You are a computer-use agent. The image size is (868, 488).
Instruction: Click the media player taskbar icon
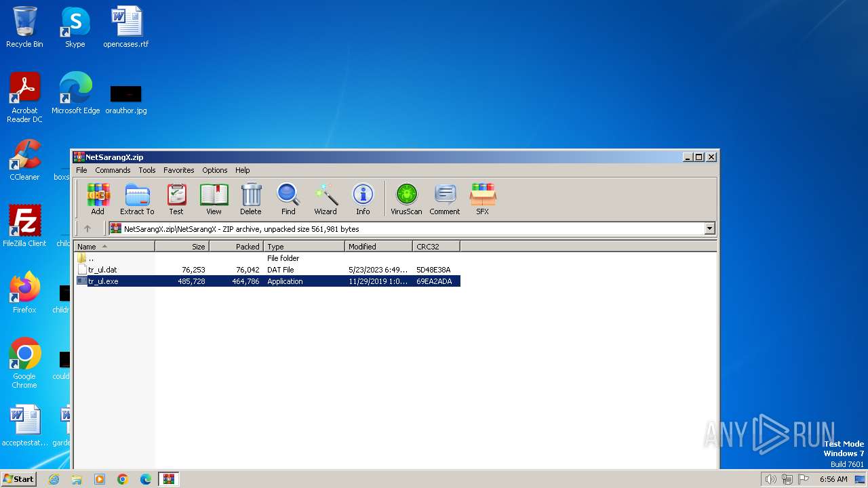[x=100, y=479]
